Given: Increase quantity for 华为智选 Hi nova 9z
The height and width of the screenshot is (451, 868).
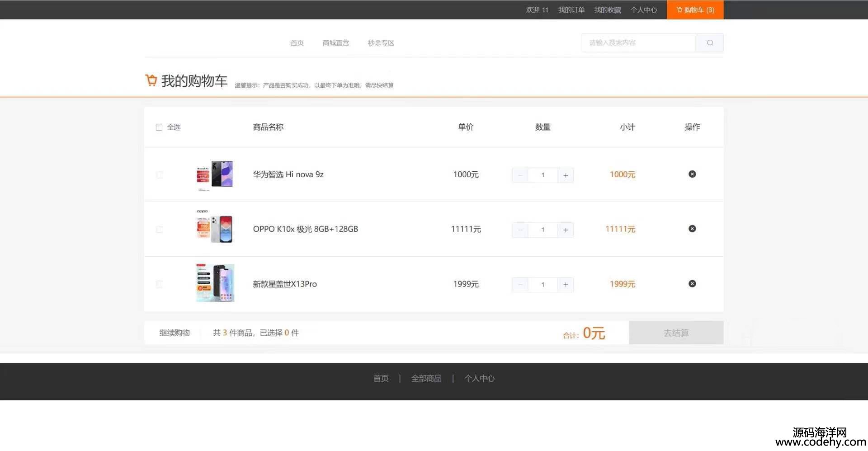Looking at the screenshot, I should [566, 175].
